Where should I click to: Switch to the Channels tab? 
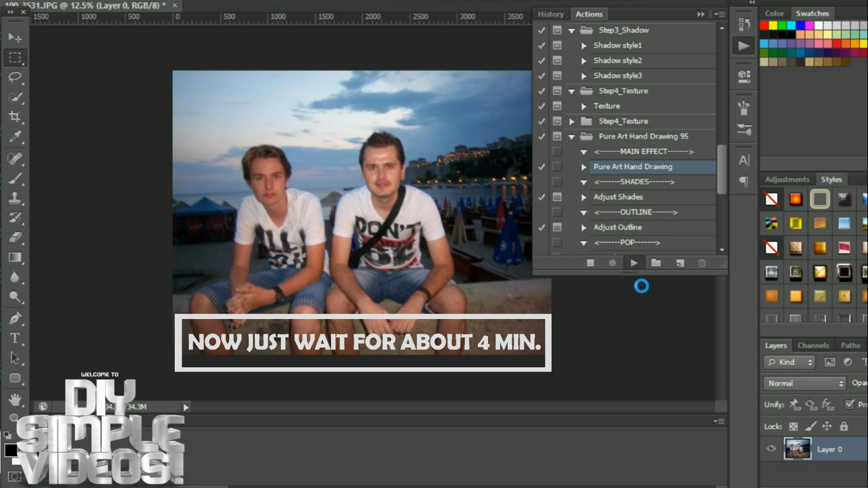click(x=813, y=346)
